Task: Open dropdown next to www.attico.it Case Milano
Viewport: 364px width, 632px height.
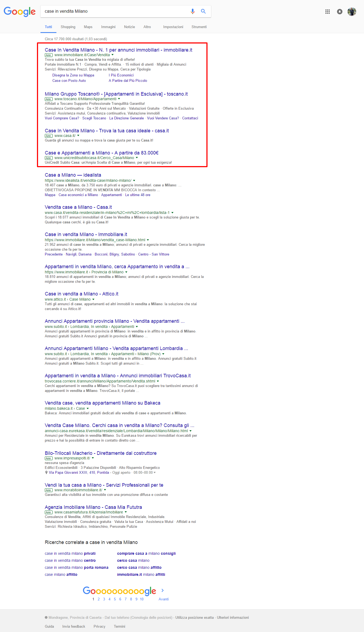Action: pos(93,299)
